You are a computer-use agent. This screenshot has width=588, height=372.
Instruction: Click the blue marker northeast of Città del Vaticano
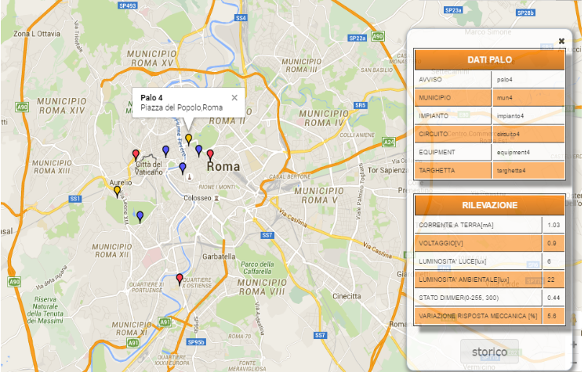[165, 151]
